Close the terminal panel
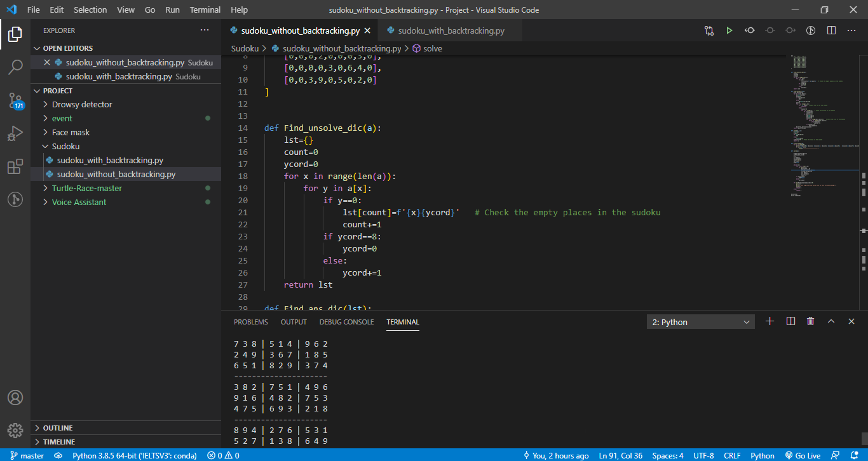The image size is (868, 461). point(851,321)
